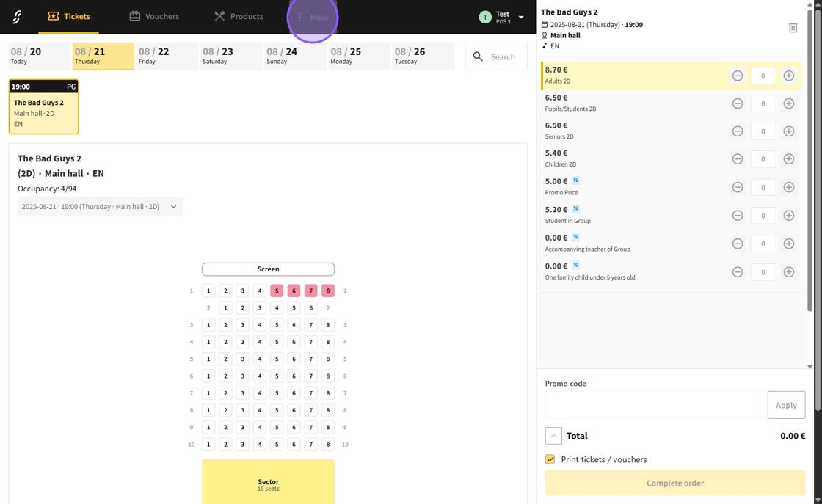Click minus icon for Seniors 2D
The height and width of the screenshot is (504, 822).
(x=738, y=131)
